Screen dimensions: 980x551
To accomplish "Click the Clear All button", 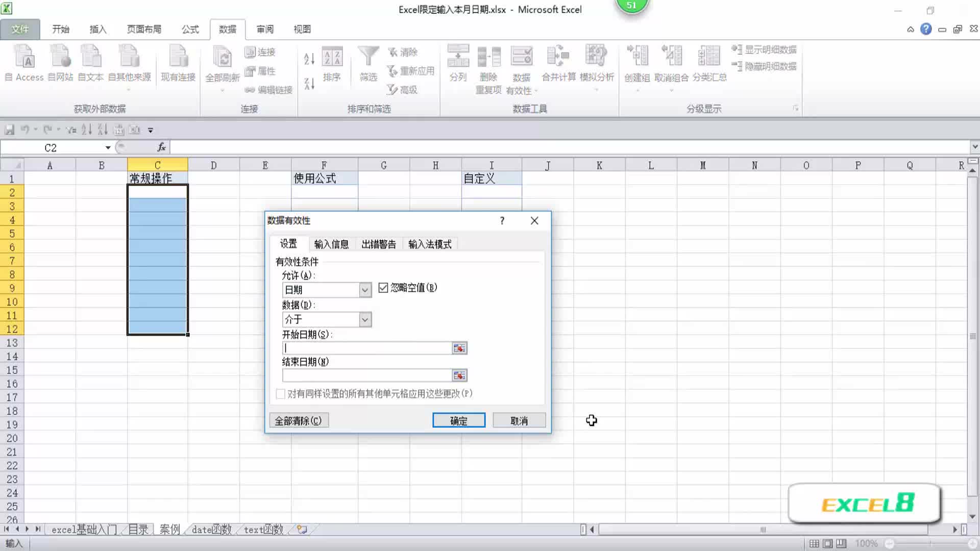I will pyautogui.click(x=299, y=421).
